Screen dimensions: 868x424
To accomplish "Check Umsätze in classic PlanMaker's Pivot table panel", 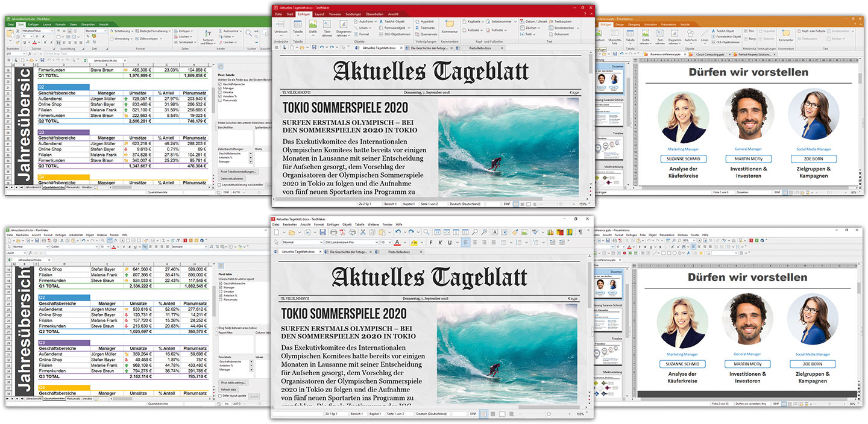I will click(x=220, y=291).
